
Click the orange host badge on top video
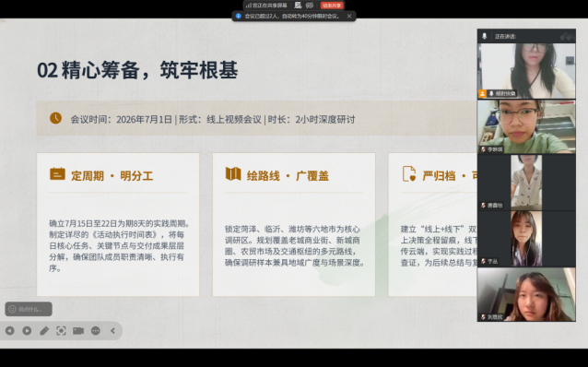(482, 93)
